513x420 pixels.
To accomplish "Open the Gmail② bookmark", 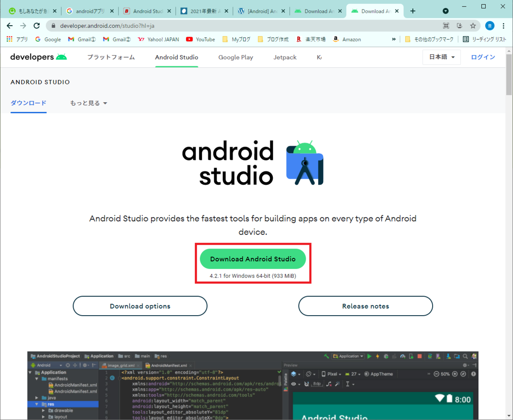I will (x=116, y=39).
